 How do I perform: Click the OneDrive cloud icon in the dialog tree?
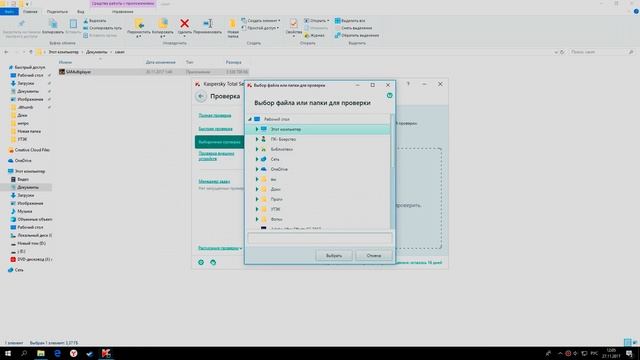pyautogui.click(x=264, y=169)
